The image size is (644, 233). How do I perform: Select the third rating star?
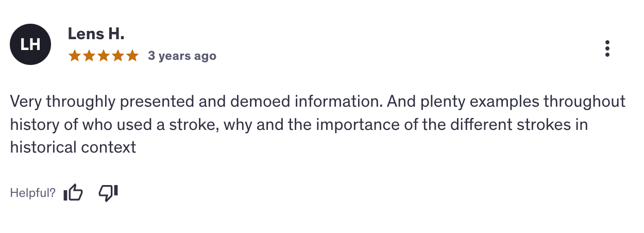coord(104,56)
